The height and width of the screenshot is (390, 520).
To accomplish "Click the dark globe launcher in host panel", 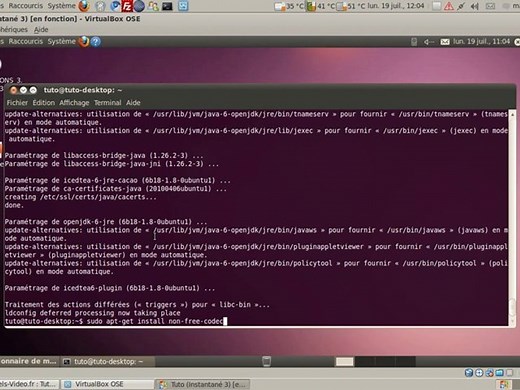I will pos(139,6).
